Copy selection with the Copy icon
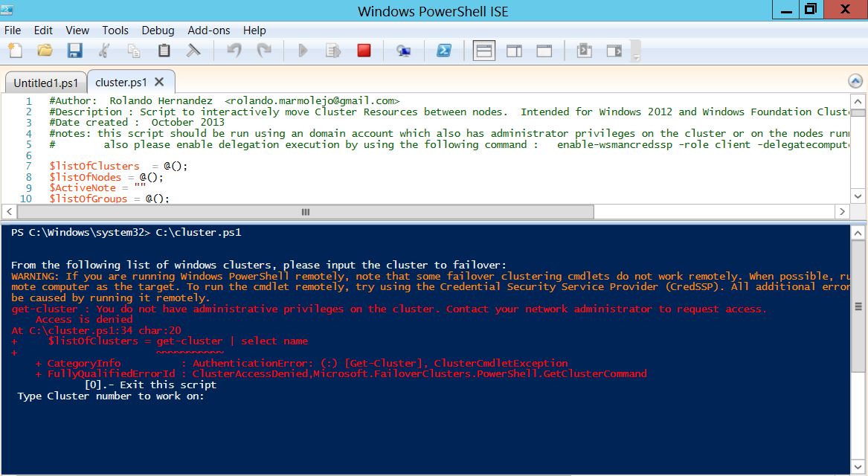 134,51
